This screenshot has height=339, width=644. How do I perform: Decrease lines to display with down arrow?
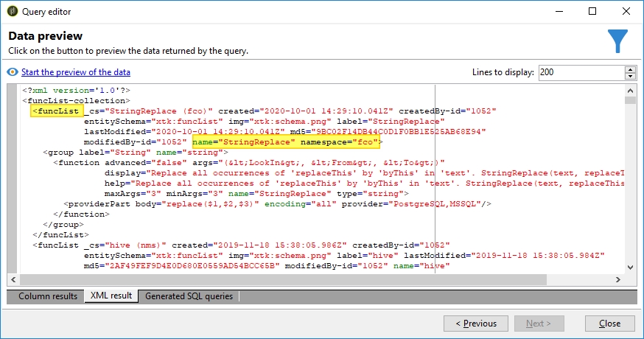pyautogui.click(x=630, y=76)
